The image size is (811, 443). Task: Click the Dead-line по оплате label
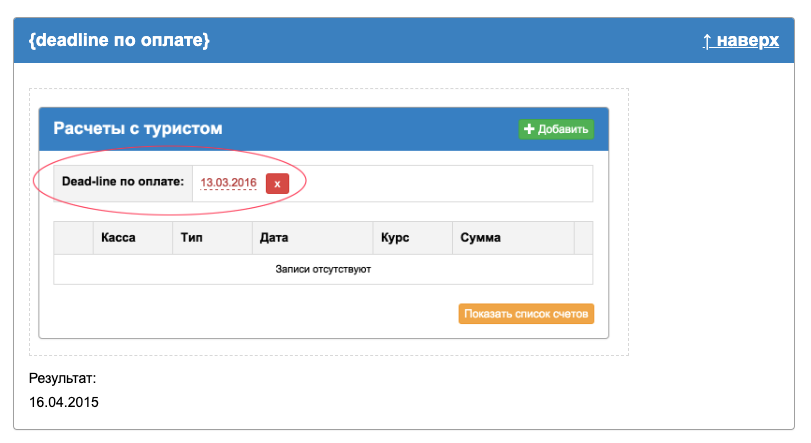(123, 183)
